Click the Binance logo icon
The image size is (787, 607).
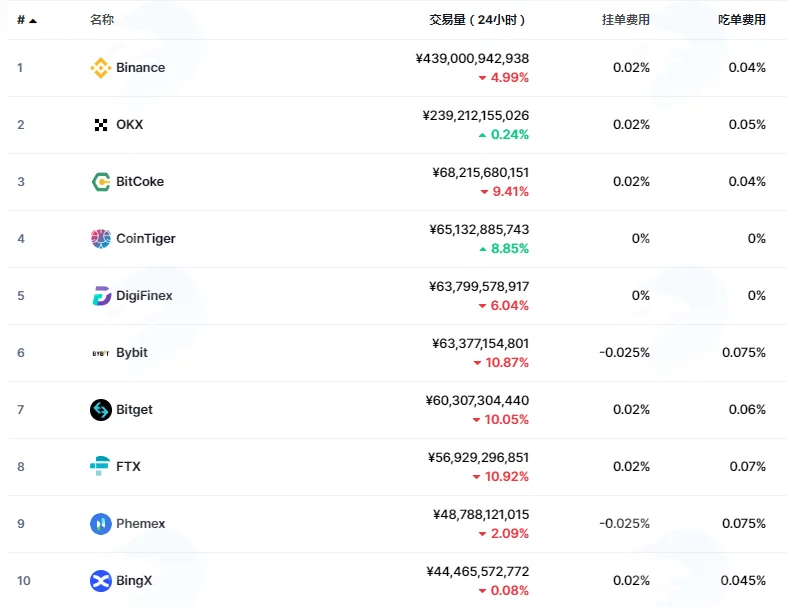pyautogui.click(x=101, y=68)
